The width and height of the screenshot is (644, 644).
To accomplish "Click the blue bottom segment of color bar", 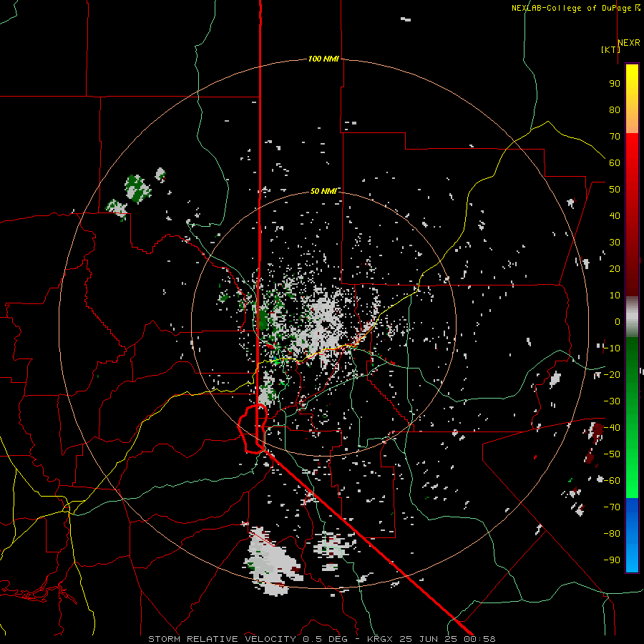I will coord(632,535).
